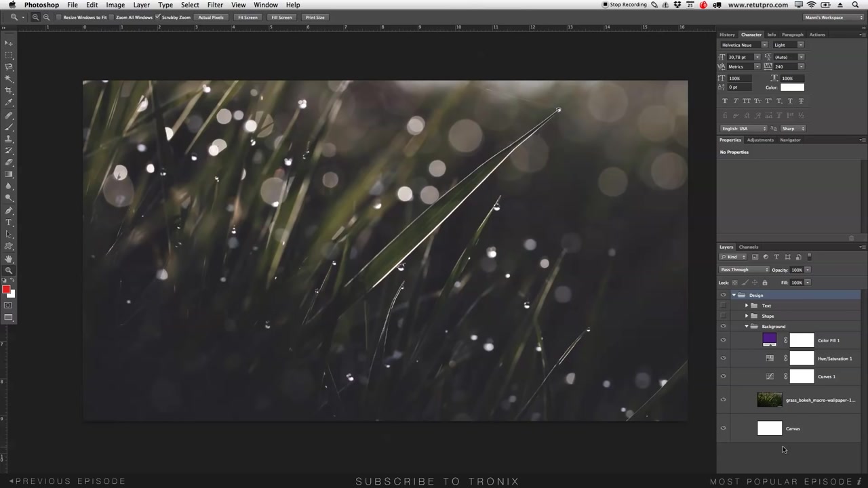The width and height of the screenshot is (868, 488).
Task: Select the Crop tool
Action: [x=9, y=89]
